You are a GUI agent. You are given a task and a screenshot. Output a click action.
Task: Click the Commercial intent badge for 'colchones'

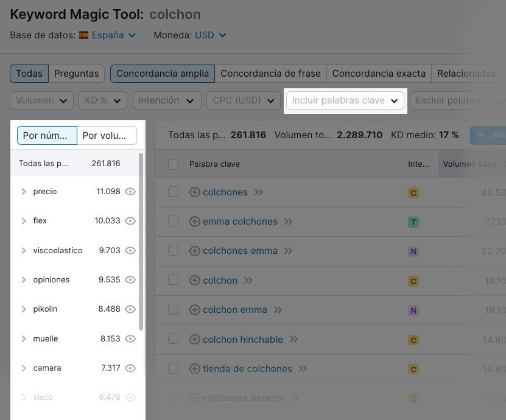click(413, 193)
